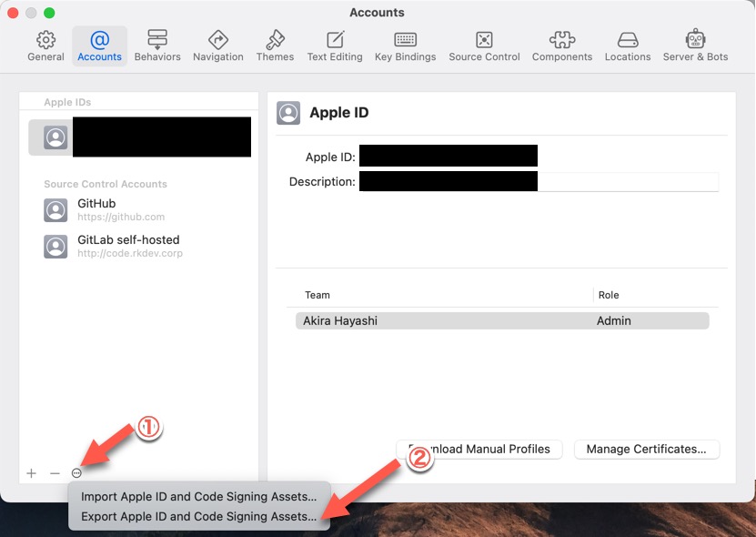Choose Import Apple ID and Code Signing Assets

coord(198,496)
